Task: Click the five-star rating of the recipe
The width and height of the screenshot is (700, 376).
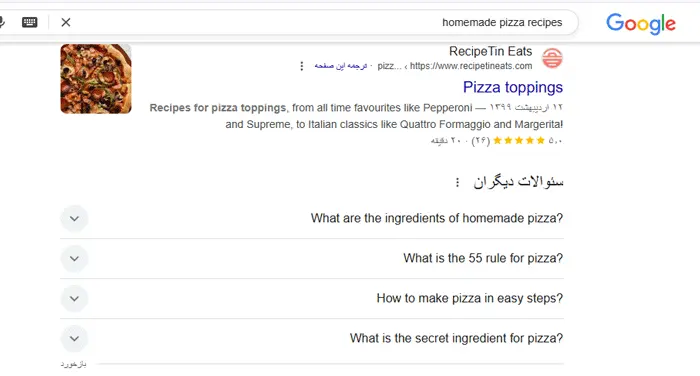Action: 519,141
